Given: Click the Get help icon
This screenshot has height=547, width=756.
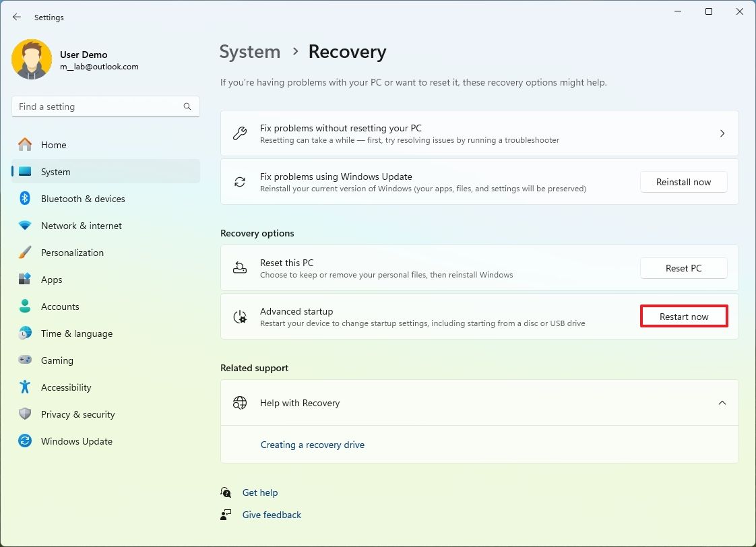Looking at the screenshot, I should tap(226, 492).
